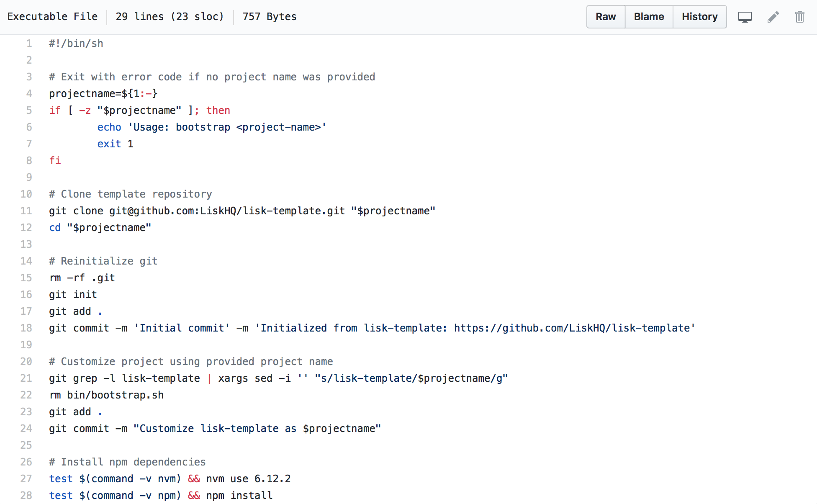This screenshot has height=504, width=817.
Task: Click the 'exit 1' statement
Action: 115,144
